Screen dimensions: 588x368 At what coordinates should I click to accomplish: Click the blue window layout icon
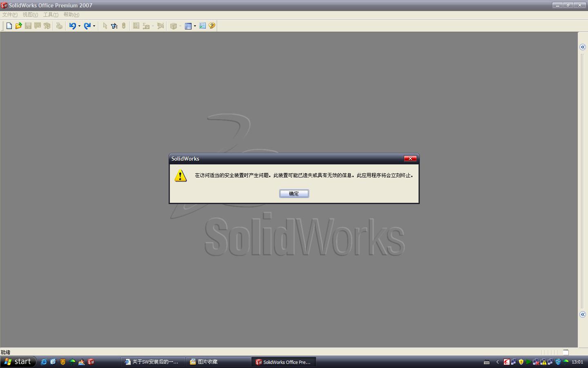tap(188, 26)
